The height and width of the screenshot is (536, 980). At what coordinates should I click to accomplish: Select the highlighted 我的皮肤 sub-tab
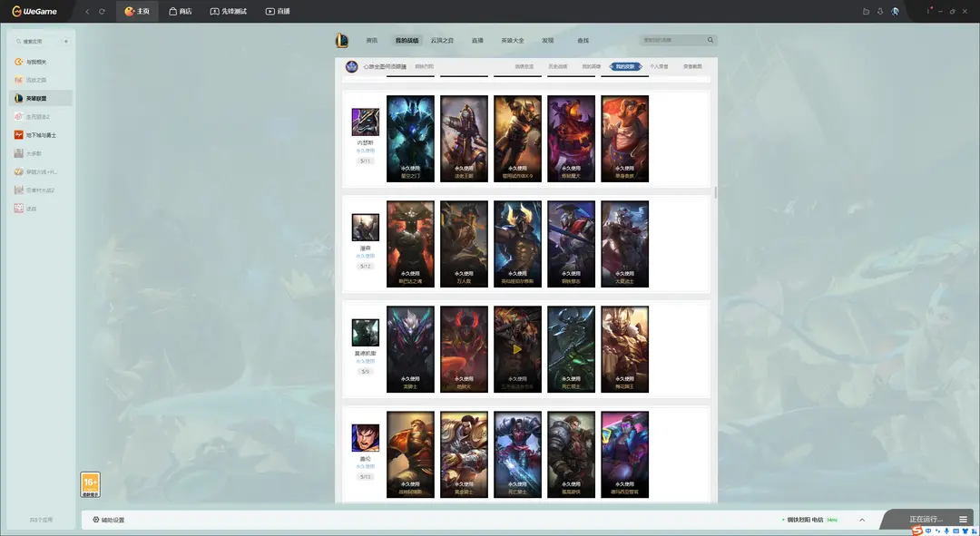pos(625,66)
